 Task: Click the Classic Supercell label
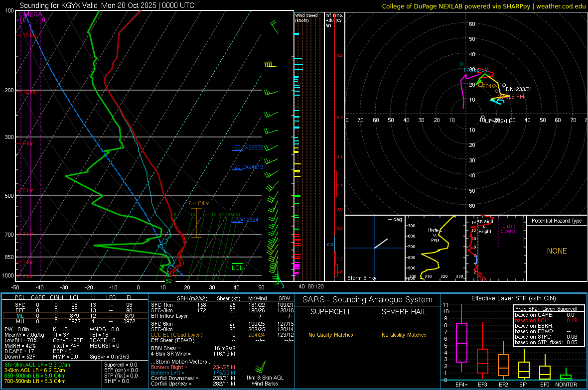(x=509, y=229)
